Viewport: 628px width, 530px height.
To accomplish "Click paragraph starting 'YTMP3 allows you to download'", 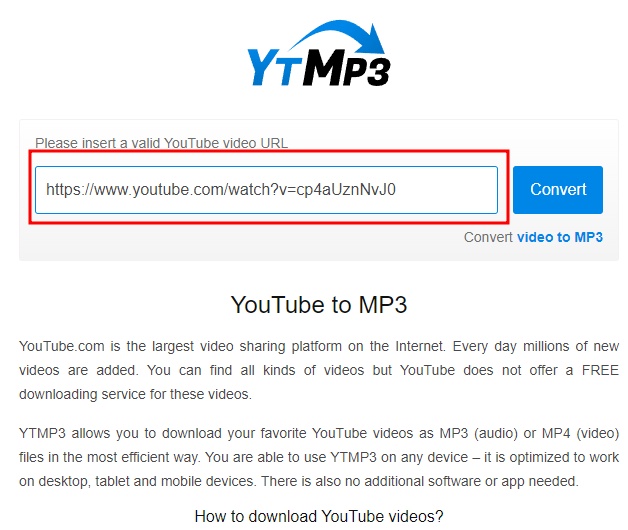I will [x=319, y=457].
